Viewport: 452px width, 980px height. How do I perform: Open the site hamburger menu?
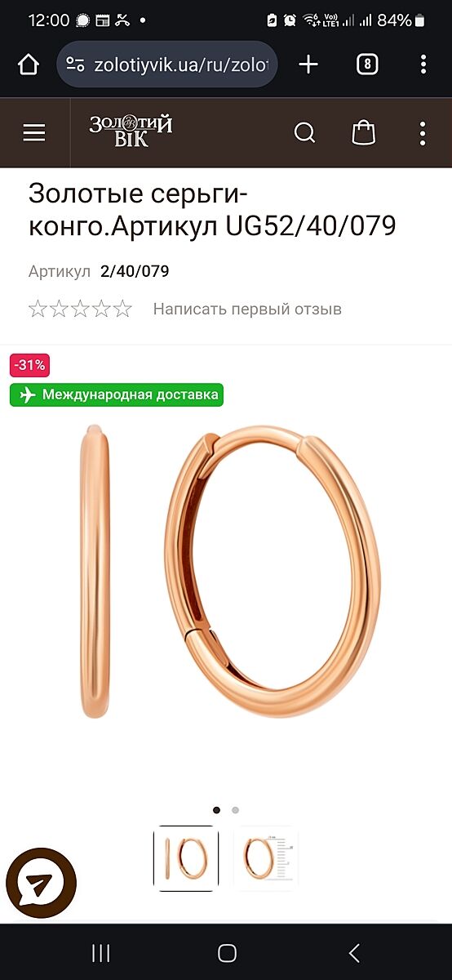coord(34,132)
